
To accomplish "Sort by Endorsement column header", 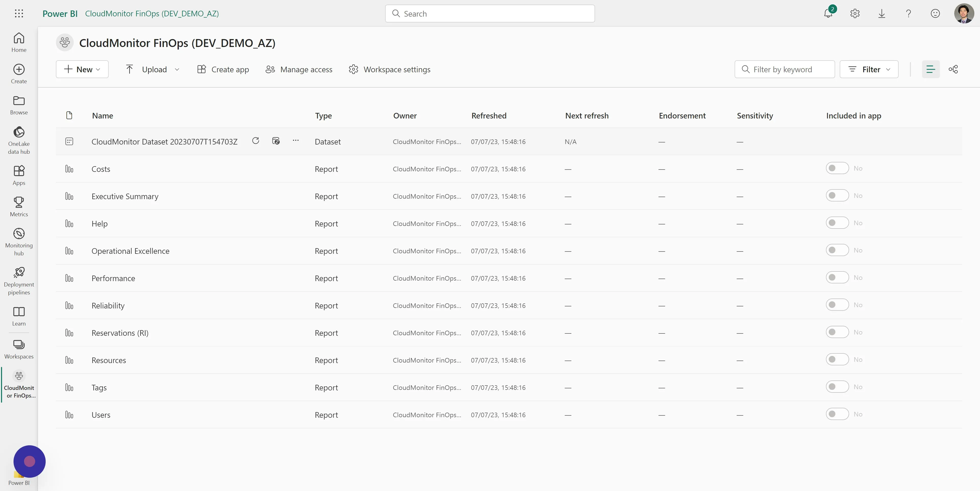I will pyautogui.click(x=682, y=115).
